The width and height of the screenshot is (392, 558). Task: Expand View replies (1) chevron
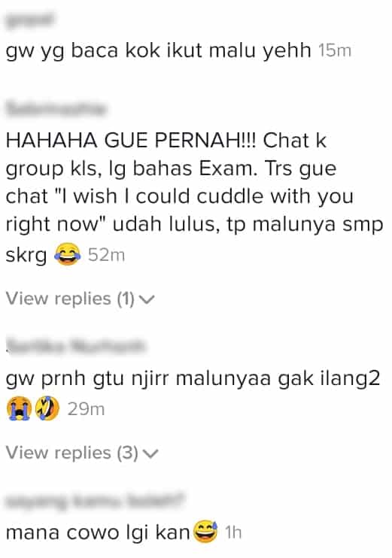click(147, 299)
